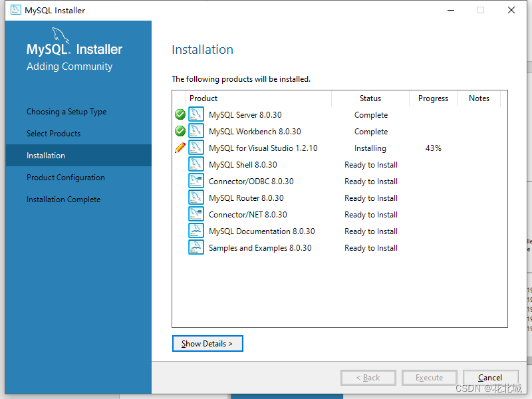This screenshot has height=399, width=532.
Task: Select the Connector/ODBC 8.0.30 row name
Action: click(251, 182)
